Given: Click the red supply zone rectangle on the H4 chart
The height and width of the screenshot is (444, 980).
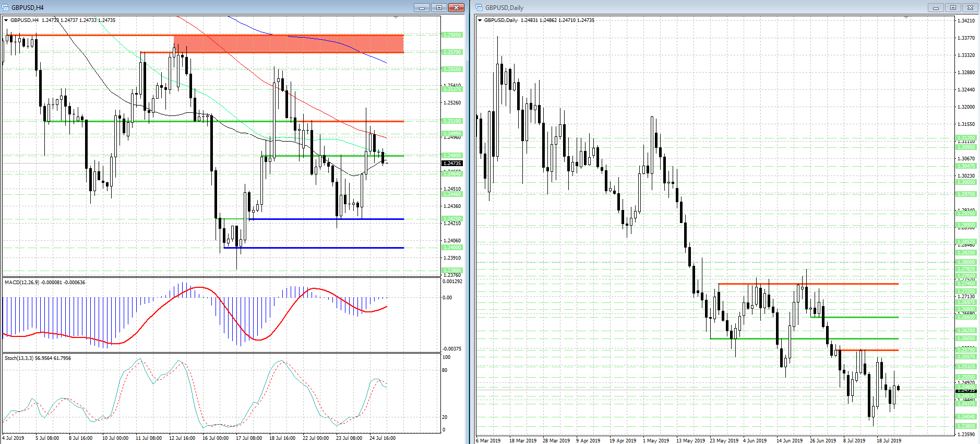Looking at the screenshot, I should coord(289,44).
